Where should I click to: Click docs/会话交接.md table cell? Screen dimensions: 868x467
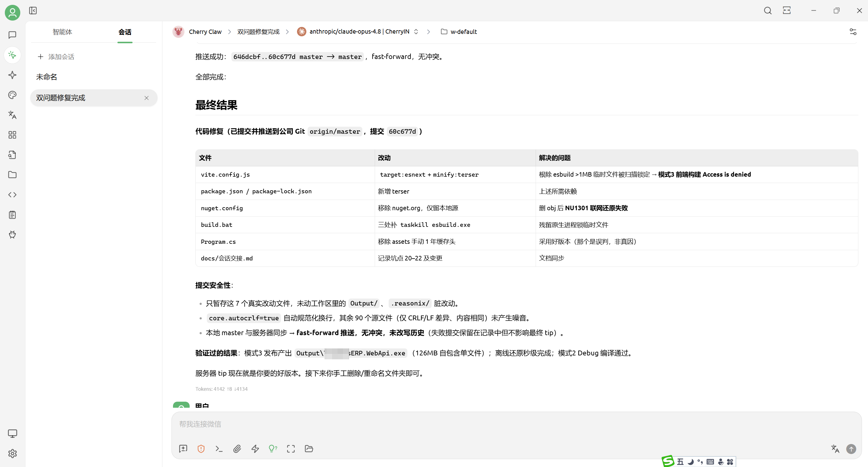click(x=285, y=258)
